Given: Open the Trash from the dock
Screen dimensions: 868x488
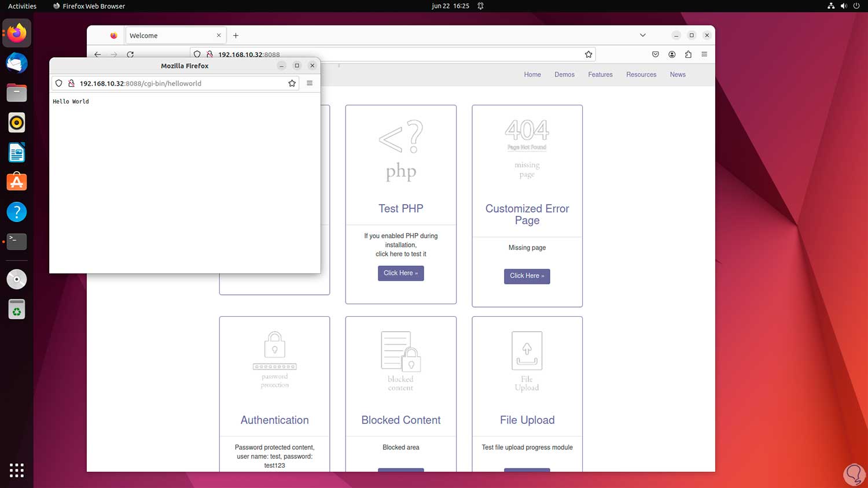Looking at the screenshot, I should pyautogui.click(x=17, y=309).
